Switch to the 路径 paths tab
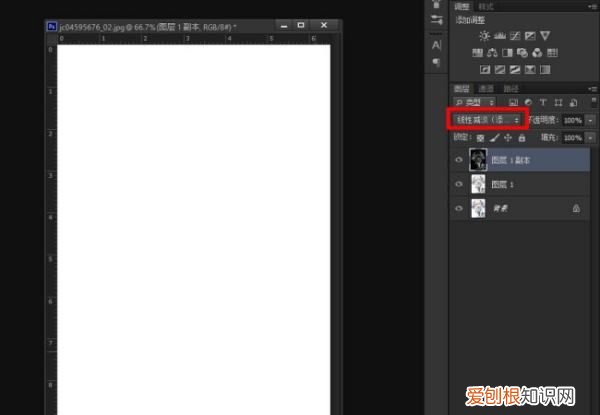This screenshot has width=600, height=415. (x=512, y=88)
